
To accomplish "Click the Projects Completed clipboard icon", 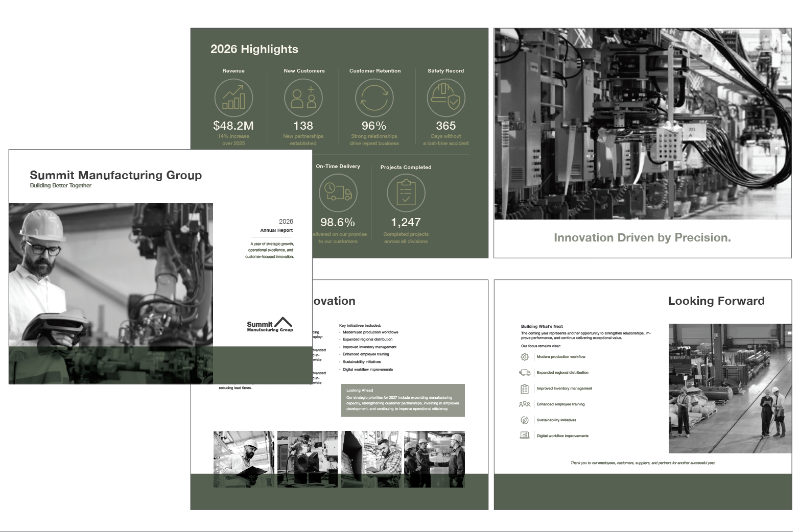I will pyautogui.click(x=406, y=193).
